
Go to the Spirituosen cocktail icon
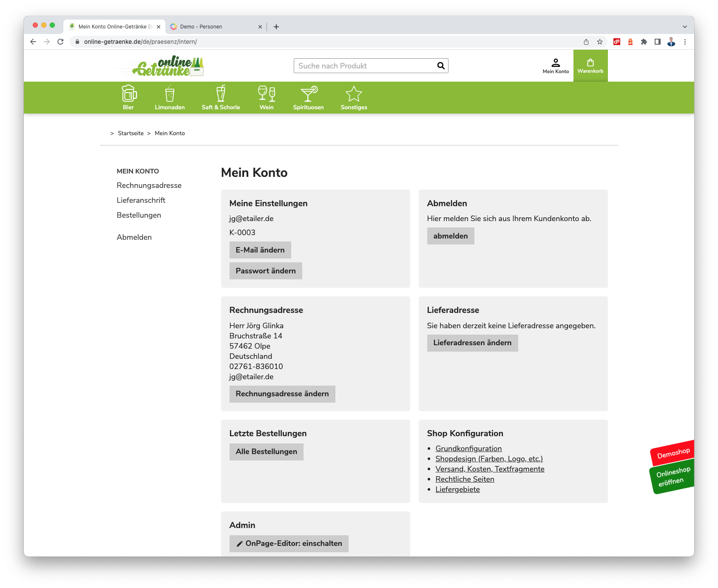308,94
